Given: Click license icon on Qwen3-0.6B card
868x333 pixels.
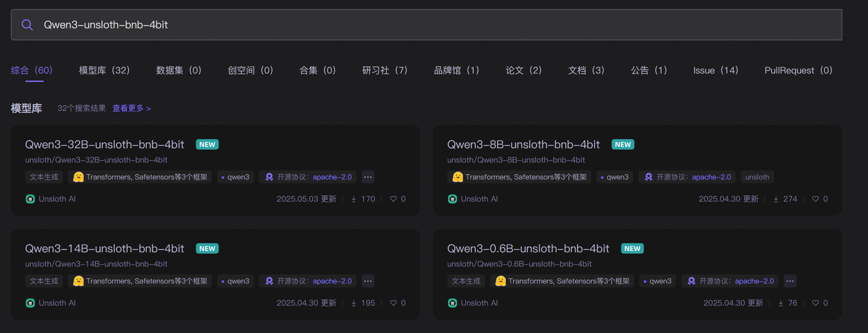Looking at the screenshot, I should 691,281.
